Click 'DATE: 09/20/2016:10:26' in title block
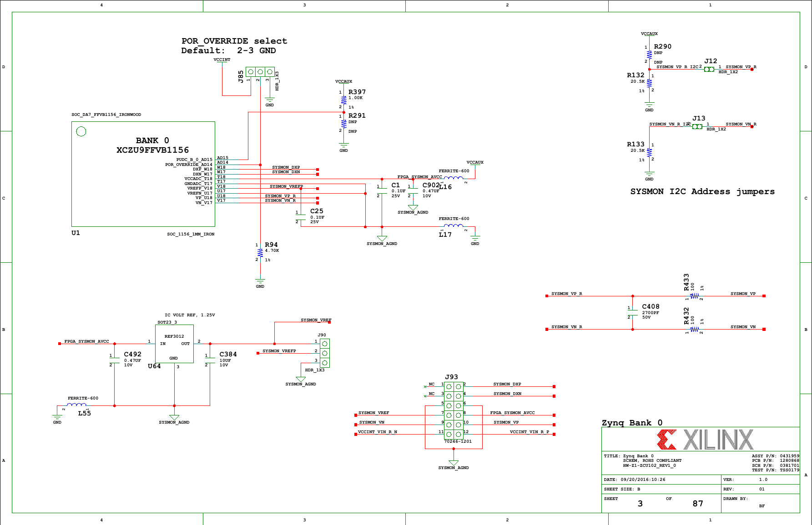Image resolution: width=812 pixels, height=525 pixels. (635, 480)
